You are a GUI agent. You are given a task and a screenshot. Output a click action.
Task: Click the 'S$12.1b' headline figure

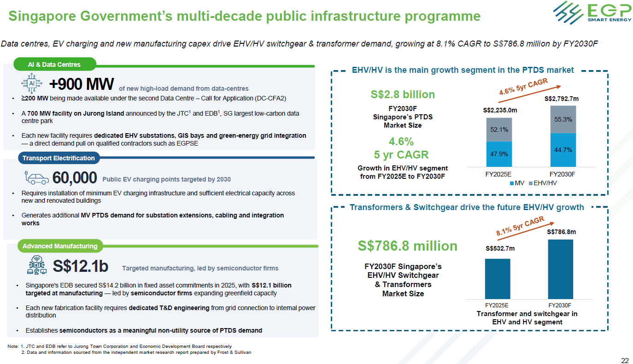[x=81, y=266]
